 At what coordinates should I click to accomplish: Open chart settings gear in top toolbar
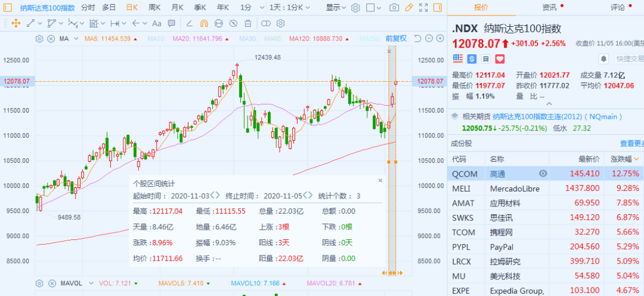(355, 7)
